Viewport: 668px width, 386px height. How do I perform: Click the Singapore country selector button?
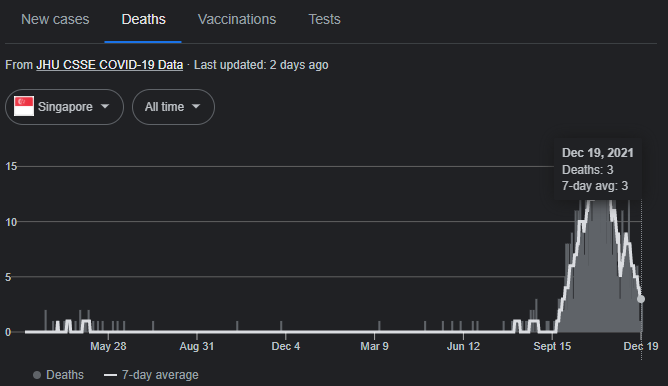pos(64,107)
